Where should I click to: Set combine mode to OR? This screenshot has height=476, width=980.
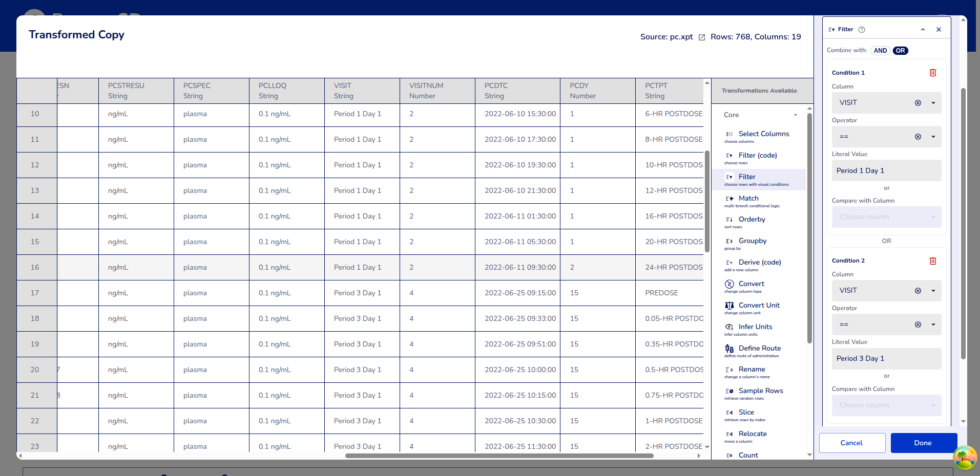pyautogui.click(x=900, y=51)
